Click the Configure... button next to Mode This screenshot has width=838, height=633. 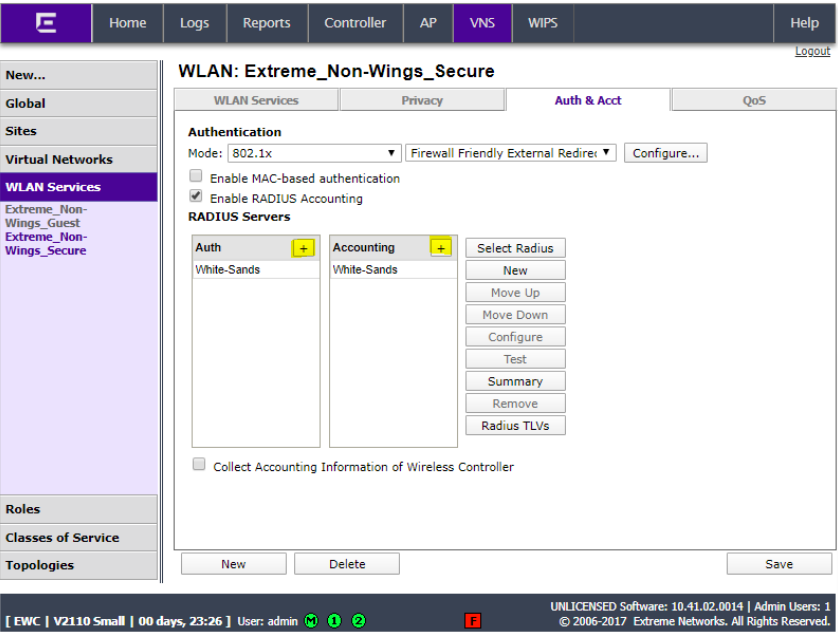[x=665, y=153]
